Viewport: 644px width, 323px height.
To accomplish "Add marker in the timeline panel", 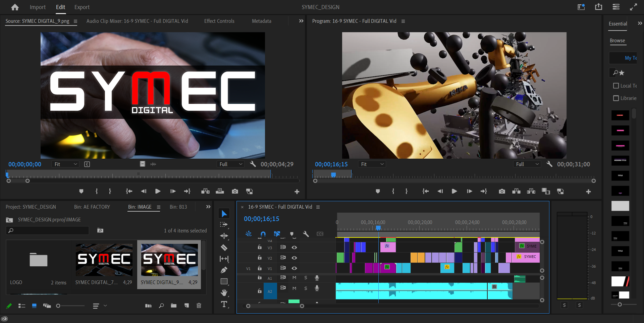I will (292, 234).
